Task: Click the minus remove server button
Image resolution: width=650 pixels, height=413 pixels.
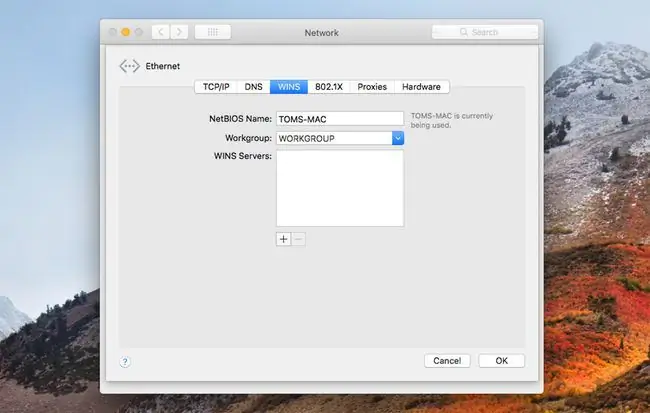Action: 298,239
